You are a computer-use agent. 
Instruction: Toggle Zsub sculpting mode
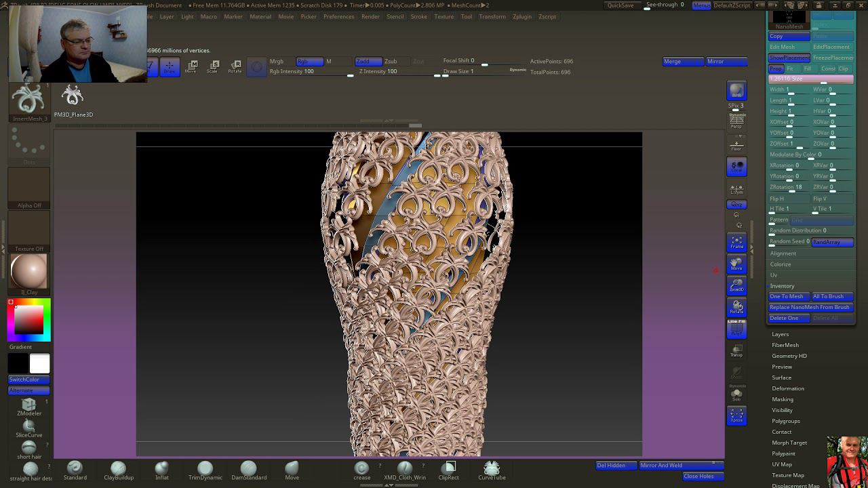pyautogui.click(x=391, y=62)
